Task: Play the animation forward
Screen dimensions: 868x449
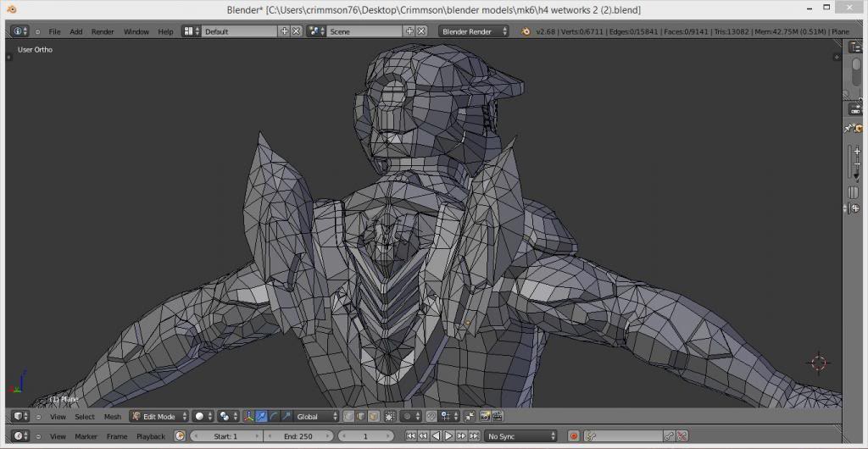Action: [x=449, y=436]
